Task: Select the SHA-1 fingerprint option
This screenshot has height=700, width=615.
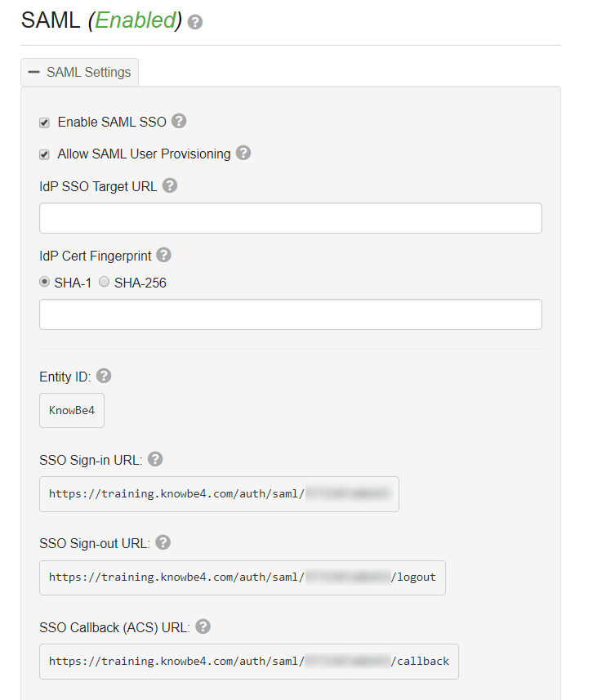Action: pos(45,282)
